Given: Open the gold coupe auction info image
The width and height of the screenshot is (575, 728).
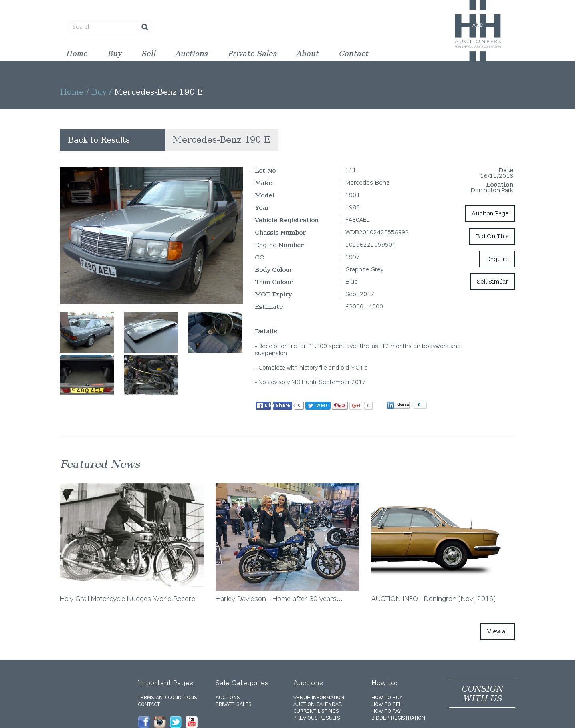Looking at the screenshot, I should point(443,537).
